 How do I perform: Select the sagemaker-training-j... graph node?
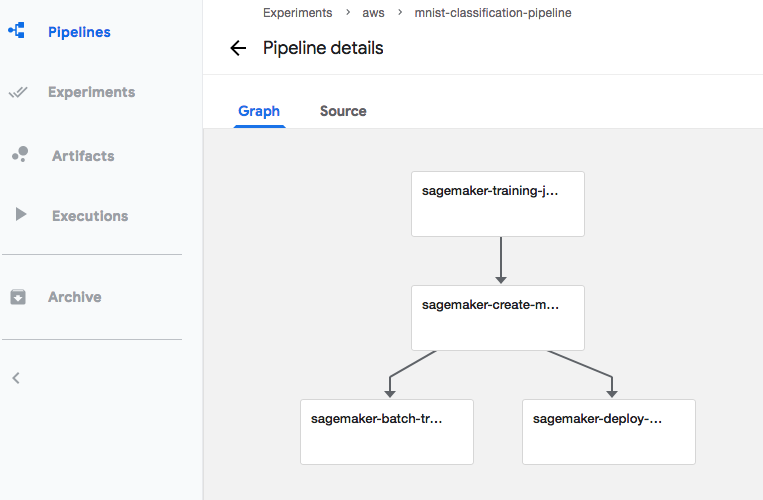pos(498,204)
